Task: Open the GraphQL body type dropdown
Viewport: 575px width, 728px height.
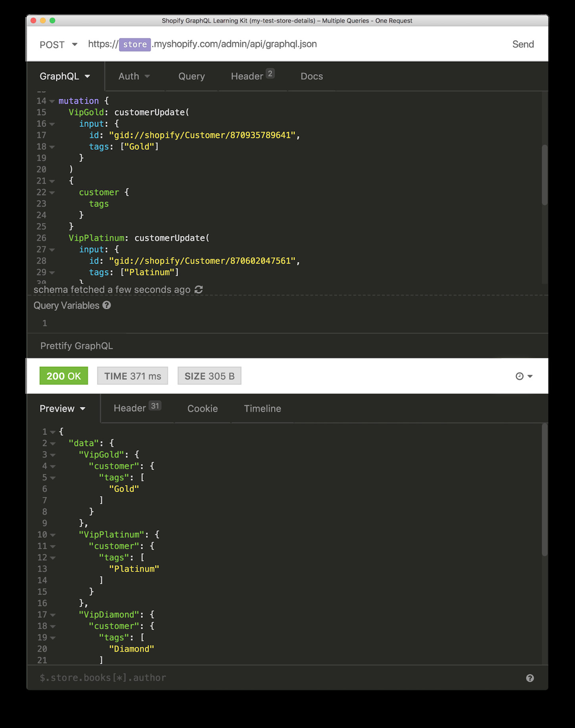Action: click(x=65, y=76)
